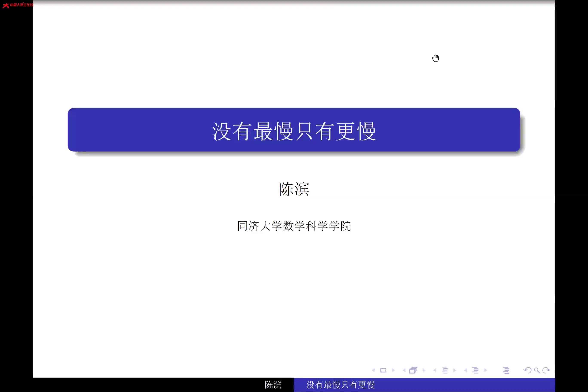588x392 pixels.
Task: Go to previous subsection arrow
Action: 435,370
